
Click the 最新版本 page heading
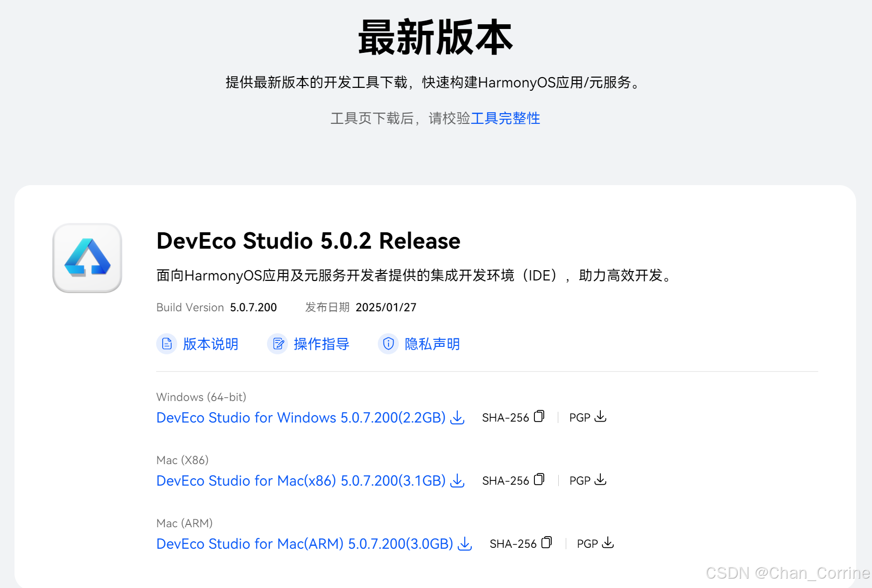coord(436,37)
